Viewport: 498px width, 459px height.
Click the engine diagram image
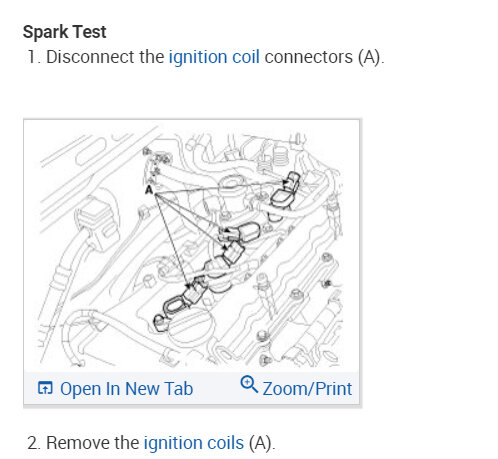(192, 247)
